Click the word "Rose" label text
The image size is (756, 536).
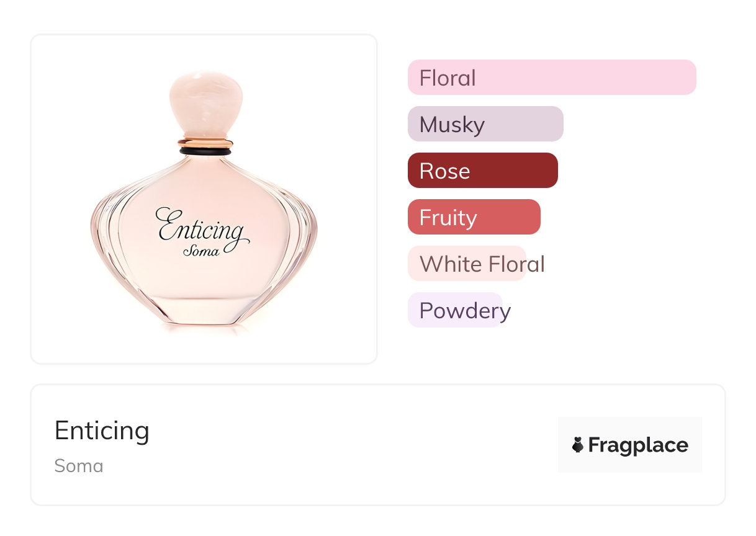(x=444, y=171)
